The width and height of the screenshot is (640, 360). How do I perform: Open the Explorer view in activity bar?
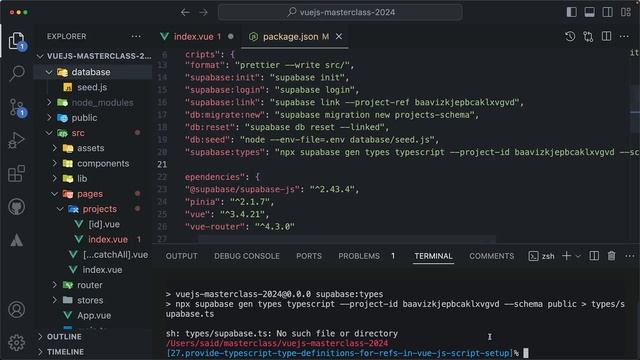point(16,41)
